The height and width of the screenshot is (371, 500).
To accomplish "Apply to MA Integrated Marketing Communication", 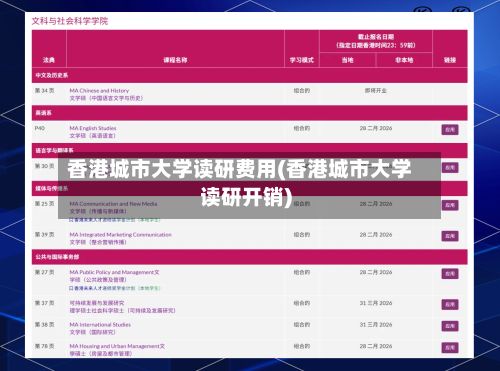I will 450,236.
